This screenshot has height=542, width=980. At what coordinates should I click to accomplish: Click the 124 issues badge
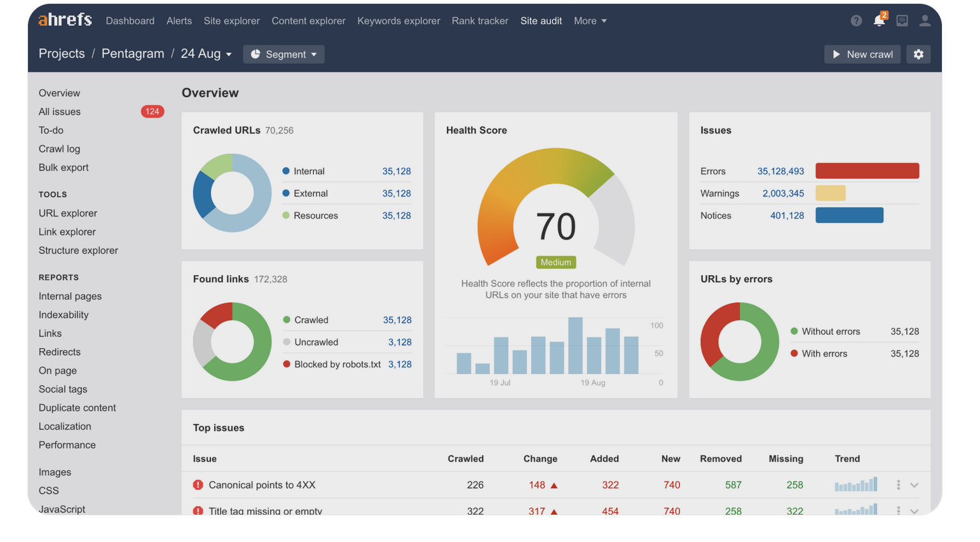(x=152, y=111)
